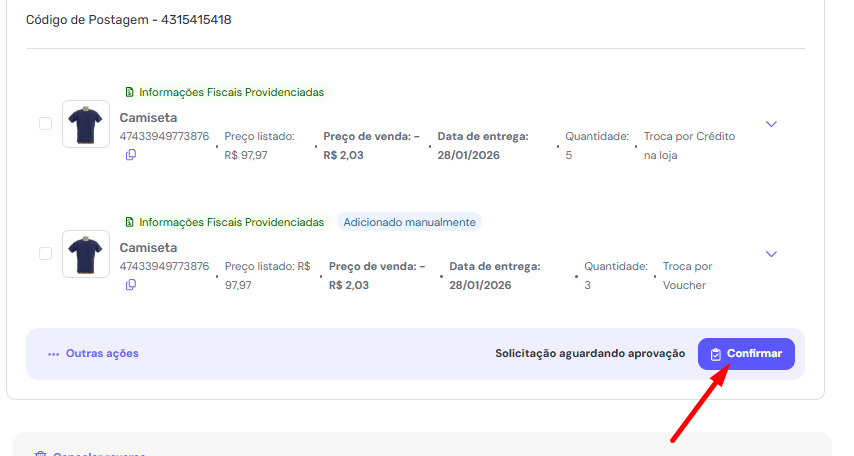
Task: Open first Camiseta shirt thumbnail
Action: pyautogui.click(x=86, y=124)
